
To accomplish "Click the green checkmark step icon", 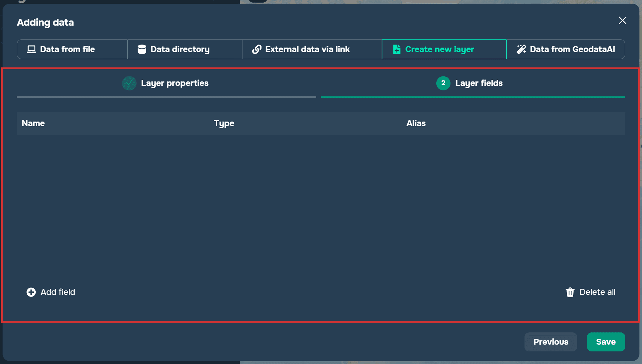I will (129, 83).
